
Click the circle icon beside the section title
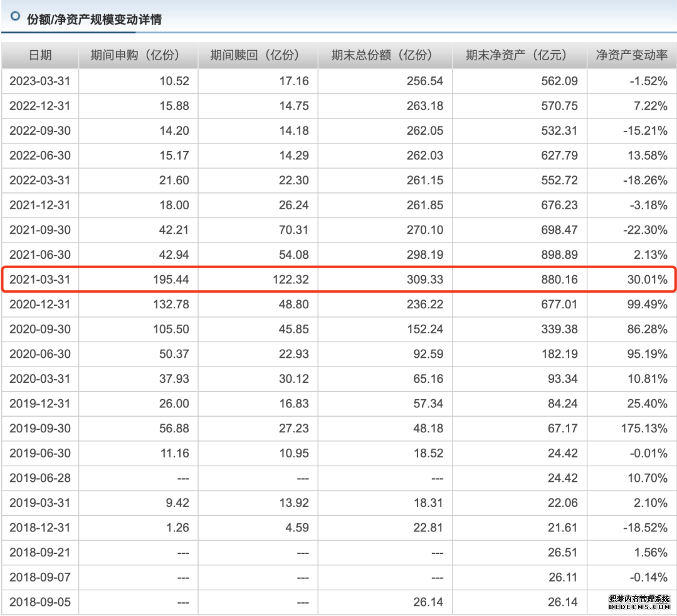coord(15,18)
